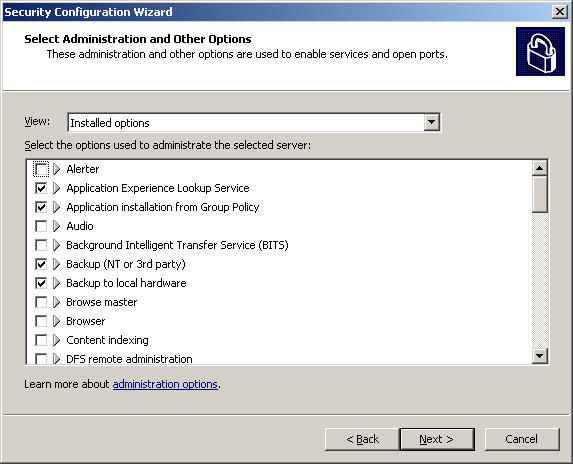Screen dimensions: 573x464
Task: Expand the Alerter details arrow
Action: click(x=56, y=169)
